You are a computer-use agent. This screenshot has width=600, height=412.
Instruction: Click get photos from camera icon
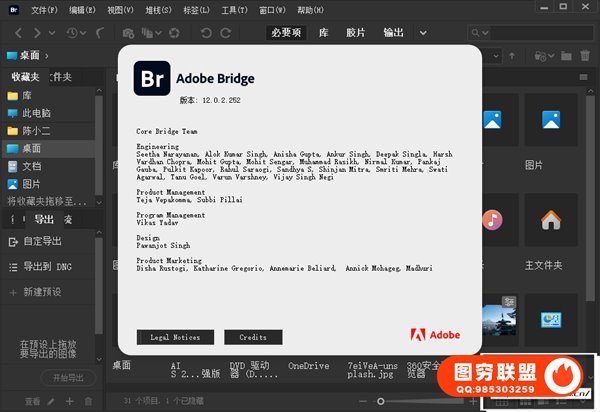coord(128,33)
